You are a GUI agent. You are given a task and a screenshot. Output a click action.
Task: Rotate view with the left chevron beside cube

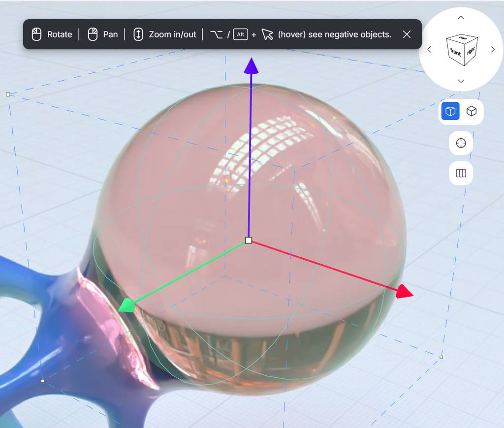(x=429, y=49)
